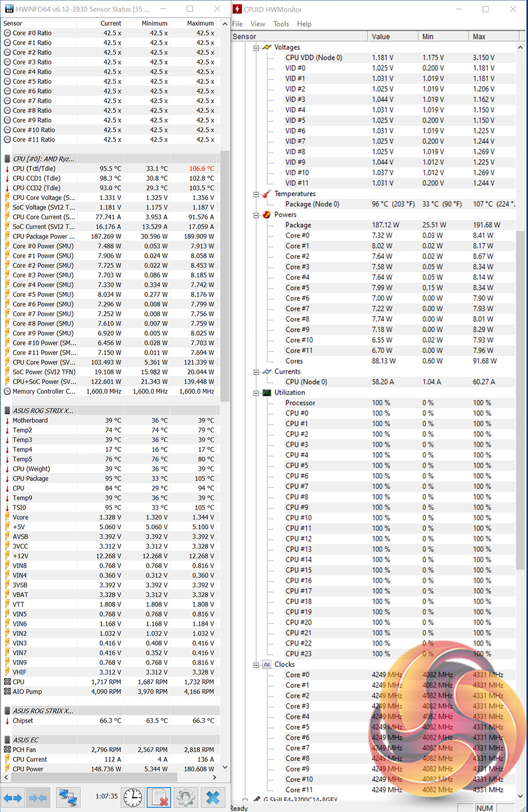The height and width of the screenshot is (812, 528).
Task: Click the Clocks icon in HWMonitor tree
Action: click(267, 664)
